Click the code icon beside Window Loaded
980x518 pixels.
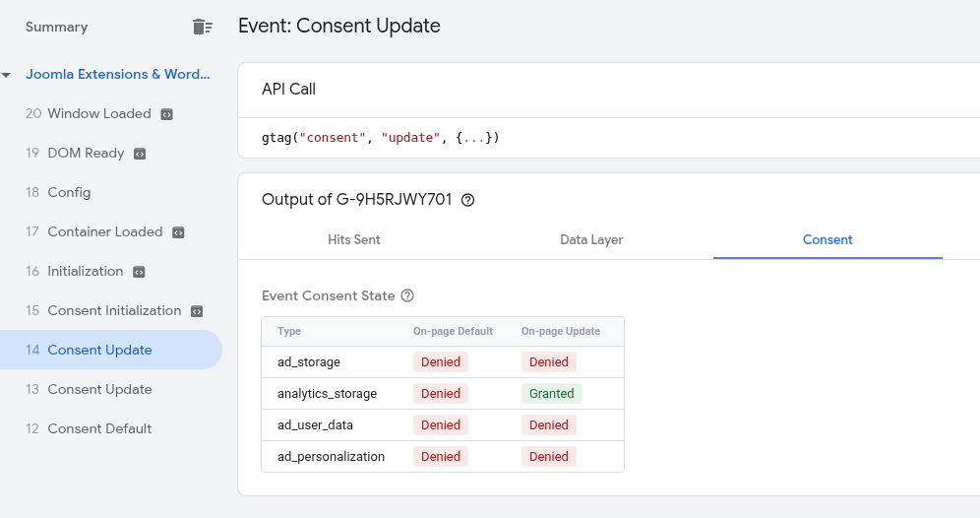pyautogui.click(x=167, y=114)
